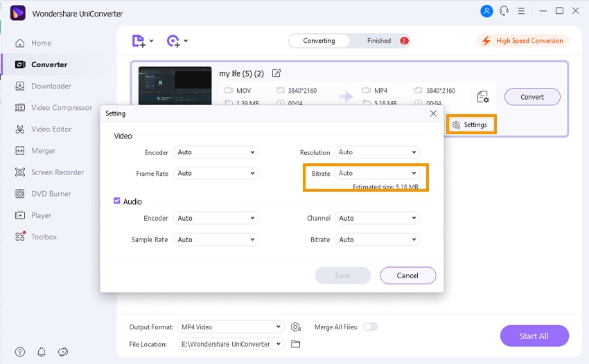The width and height of the screenshot is (589, 364).
Task: Click the Start All button
Action: [x=534, y=336]
